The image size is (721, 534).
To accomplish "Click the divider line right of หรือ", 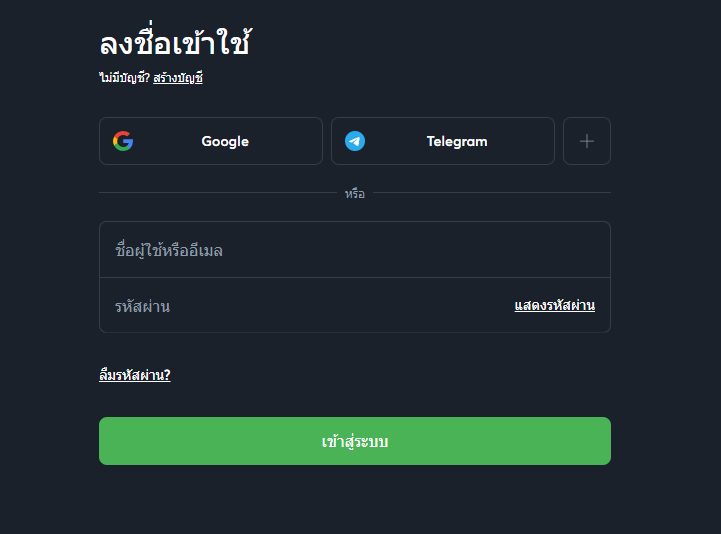I will 490,193.
